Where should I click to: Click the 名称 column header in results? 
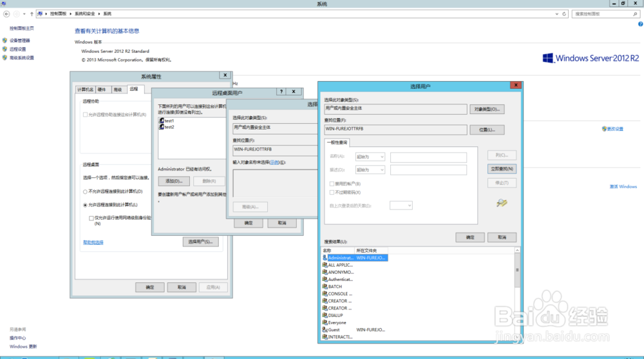tap(337, 251)
